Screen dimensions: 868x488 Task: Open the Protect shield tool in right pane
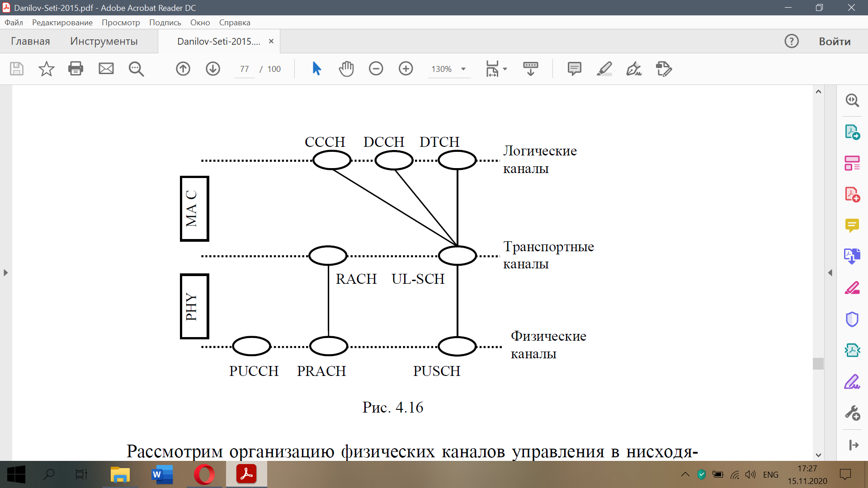click(852, 319)
